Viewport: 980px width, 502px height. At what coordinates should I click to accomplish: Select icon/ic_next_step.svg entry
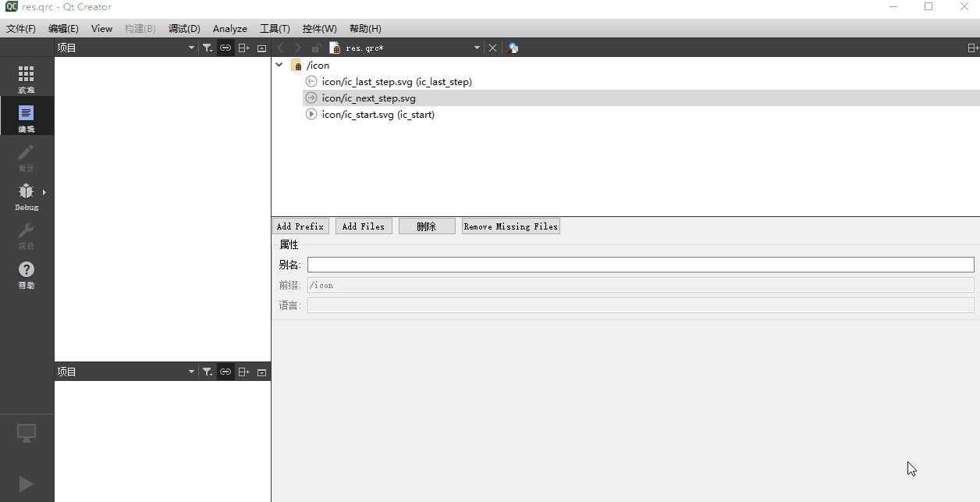(x=641, y=98)
